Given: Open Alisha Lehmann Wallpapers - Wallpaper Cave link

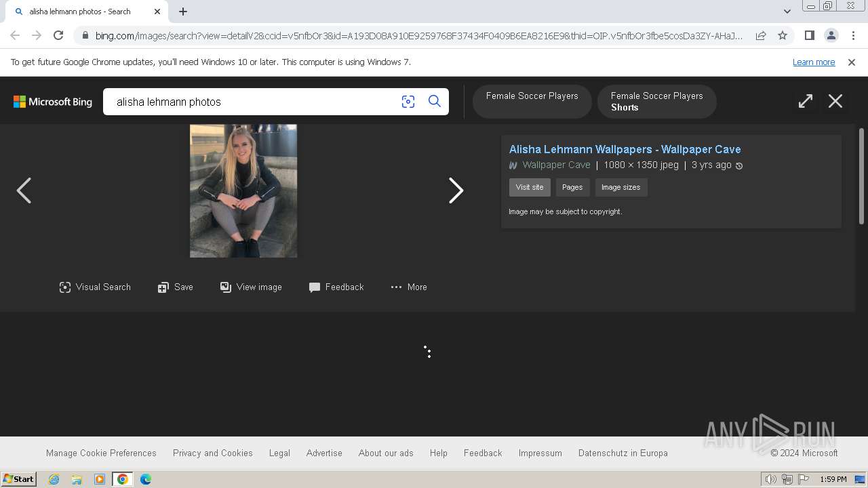Looking at the screenshot, I should (x=625, y=149).
